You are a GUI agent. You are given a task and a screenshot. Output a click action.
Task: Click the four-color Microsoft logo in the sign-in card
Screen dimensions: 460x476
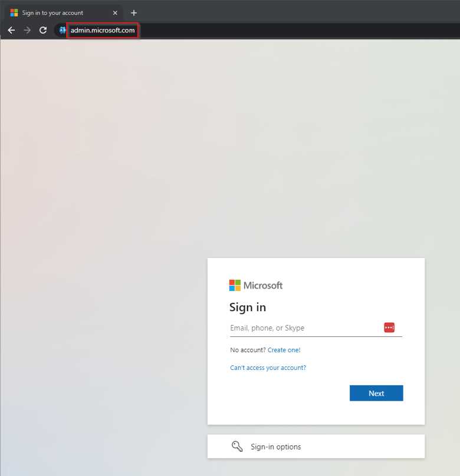click(235, 285)
